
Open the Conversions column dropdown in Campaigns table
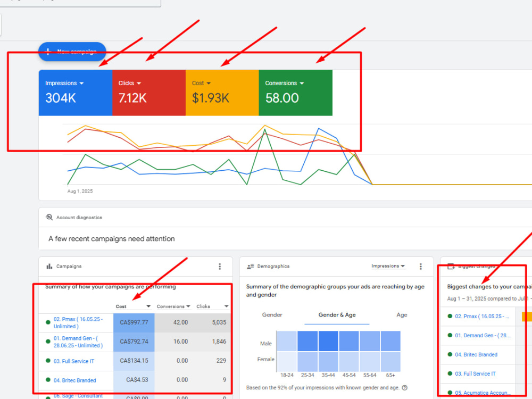(173, 306)
